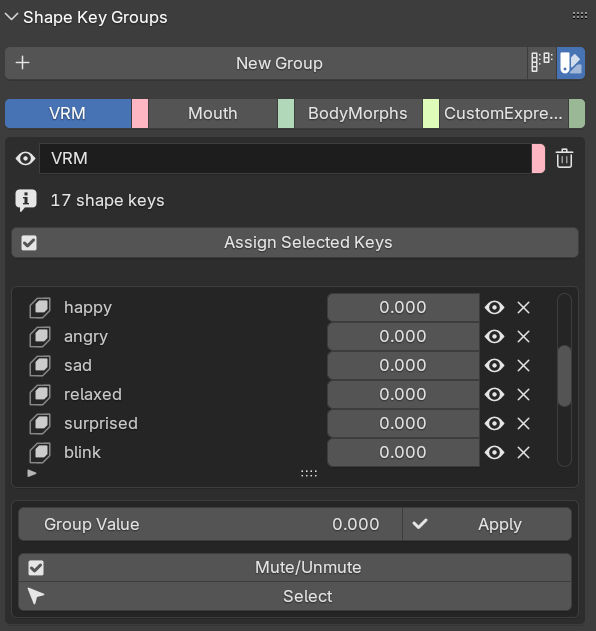Viewport: 596px width, 631px height.
Task: Click checkbox icon on Mute/Unmute
Action: [36, 568]
